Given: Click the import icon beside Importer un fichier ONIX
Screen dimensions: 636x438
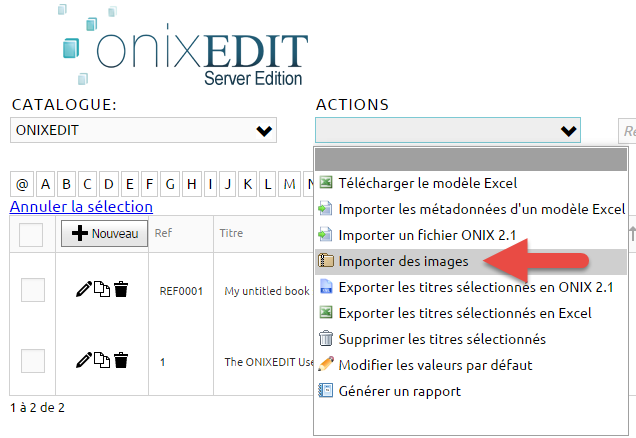Looking at the screenshot, I should [326, 234].
